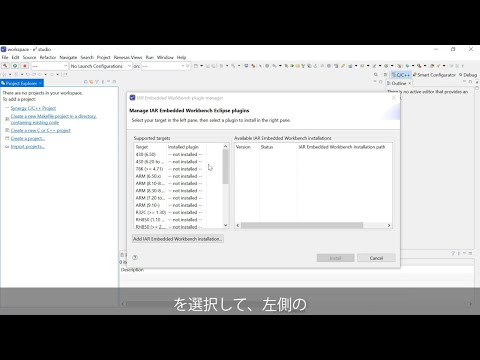Close the IAR plugin manager dialog
Screen dimensions: 480x360
point(394,98)
